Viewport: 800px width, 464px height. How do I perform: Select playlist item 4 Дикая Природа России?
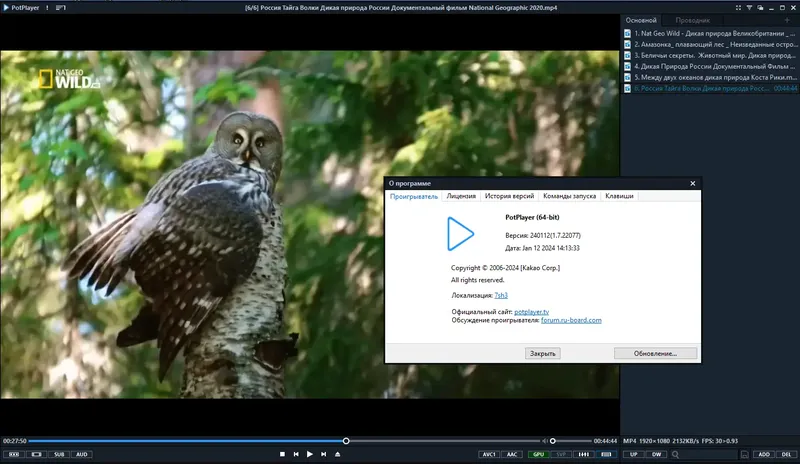710,66
